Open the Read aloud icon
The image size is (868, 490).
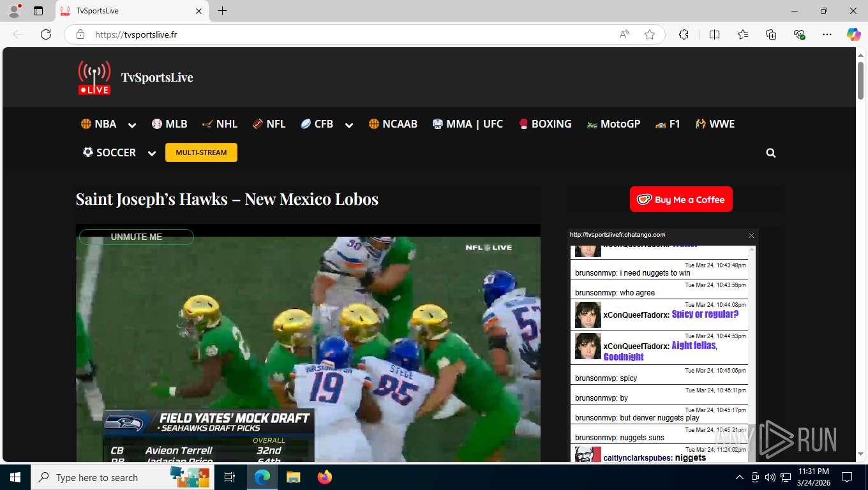[x=624, y=34]
